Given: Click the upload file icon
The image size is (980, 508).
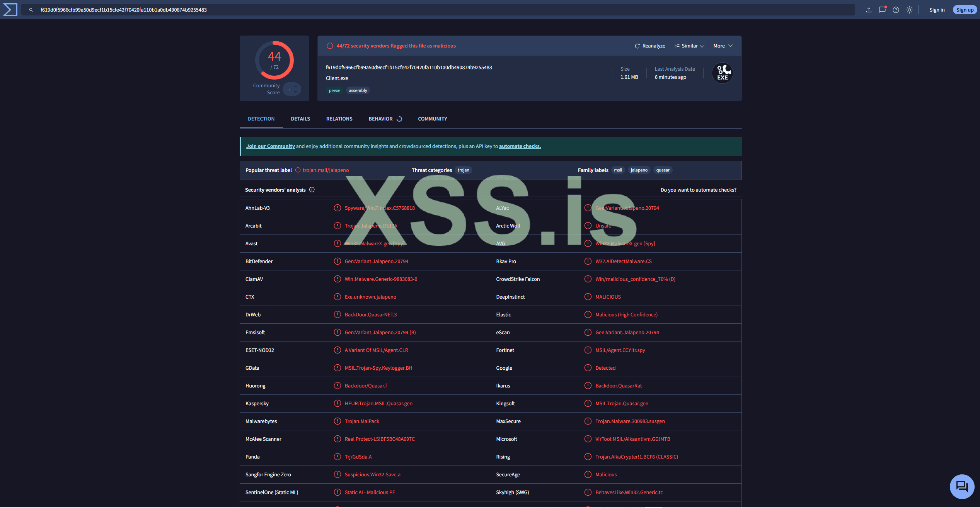Looking at the screenshot, I should [869, 10].
